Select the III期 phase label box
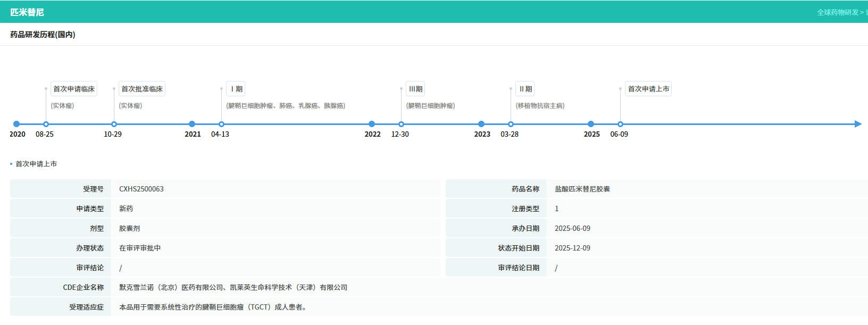This screenshot has width=868, height=325. coord(415,89)
